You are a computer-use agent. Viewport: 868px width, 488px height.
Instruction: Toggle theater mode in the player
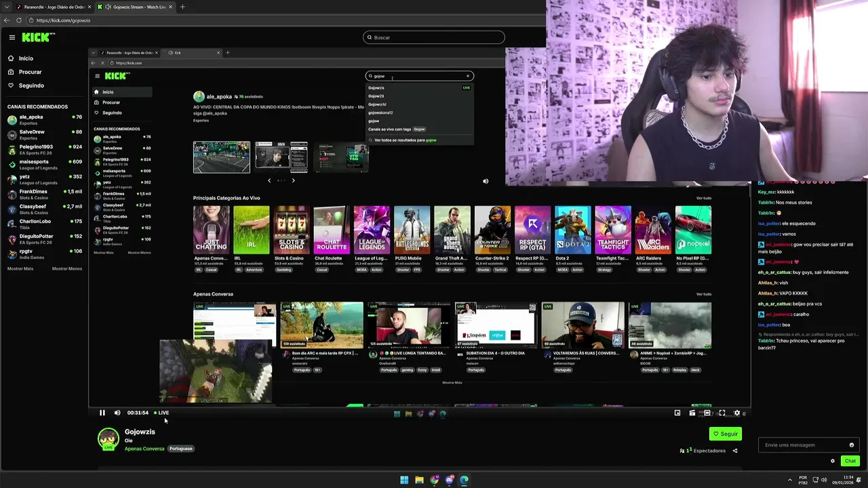[x=707, y=413]
